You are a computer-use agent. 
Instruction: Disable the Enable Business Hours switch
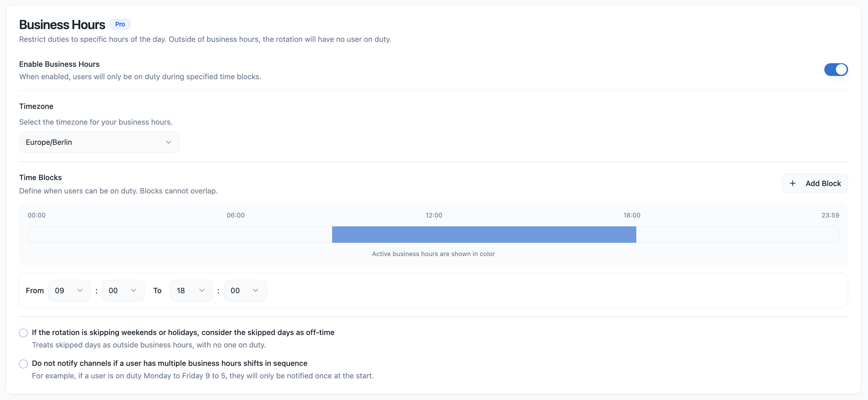coord(836,70)
